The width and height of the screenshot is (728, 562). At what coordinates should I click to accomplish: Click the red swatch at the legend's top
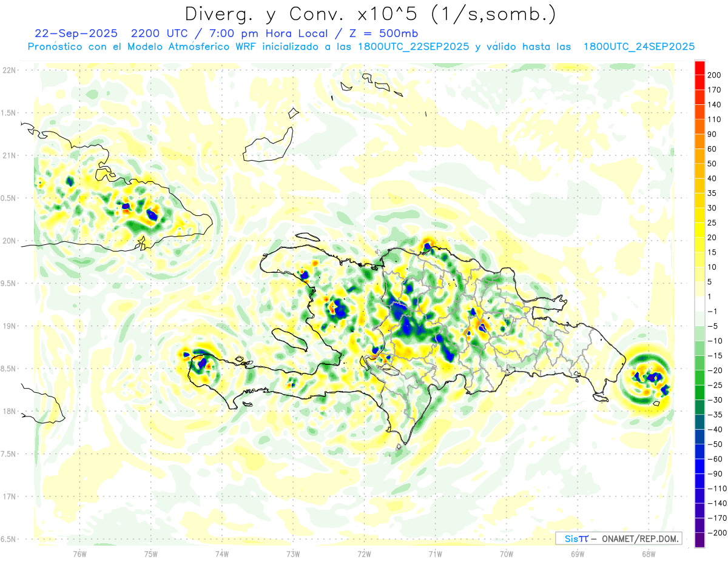click(x=699, y=67)
